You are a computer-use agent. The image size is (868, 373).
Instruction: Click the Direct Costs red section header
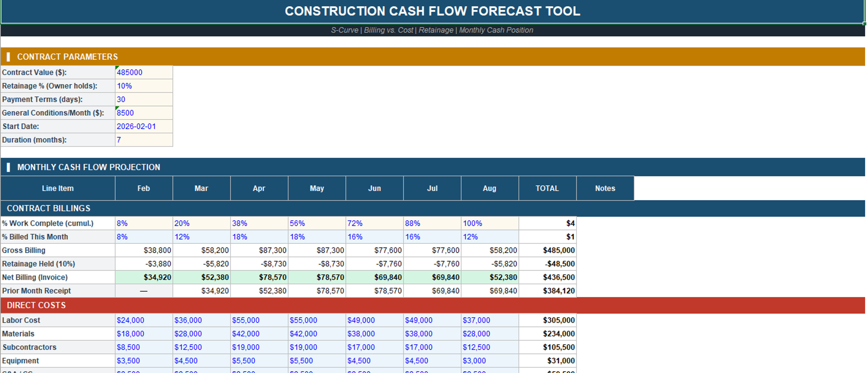433,305
